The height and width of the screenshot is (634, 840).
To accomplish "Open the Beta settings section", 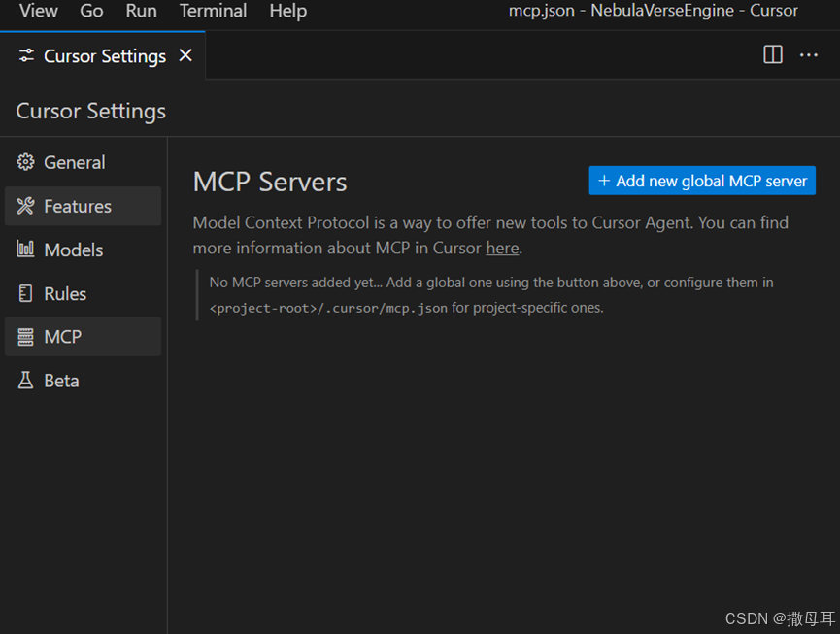I will [83, 381].
